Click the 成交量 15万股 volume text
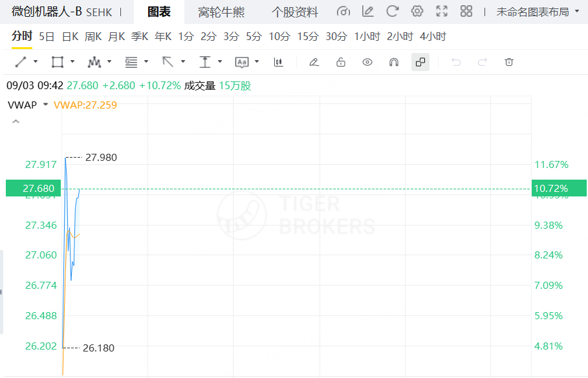The height and width of the screenshot is (378, 588). pos(217,86)
